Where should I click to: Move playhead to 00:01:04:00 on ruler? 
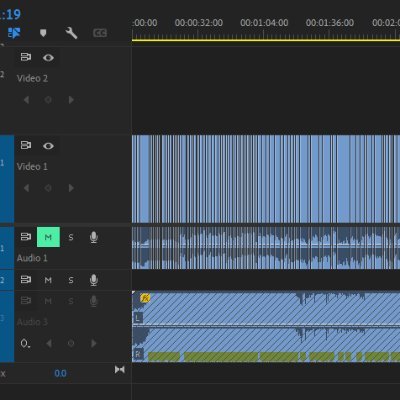(x=264, y=23)
